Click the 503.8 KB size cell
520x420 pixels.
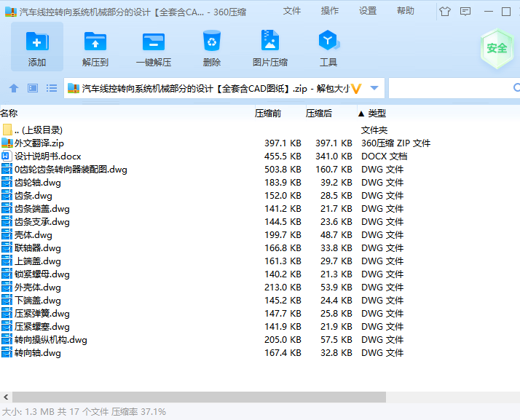tap(283, 169)
